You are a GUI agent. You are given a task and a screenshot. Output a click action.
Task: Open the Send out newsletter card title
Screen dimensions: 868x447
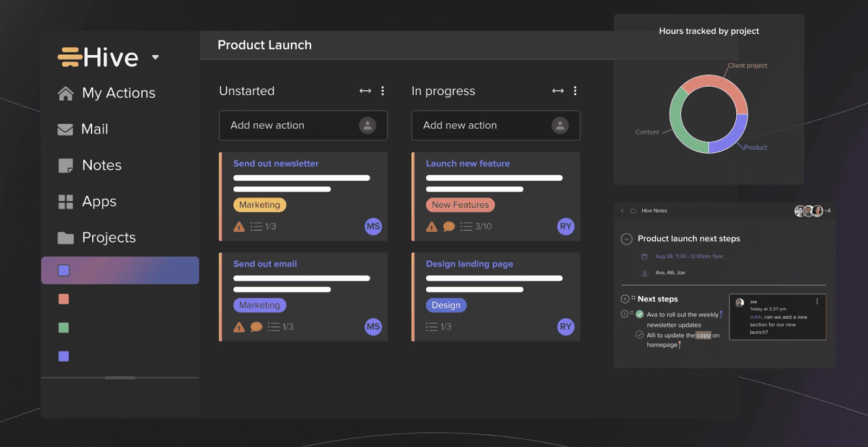point(276,164)
